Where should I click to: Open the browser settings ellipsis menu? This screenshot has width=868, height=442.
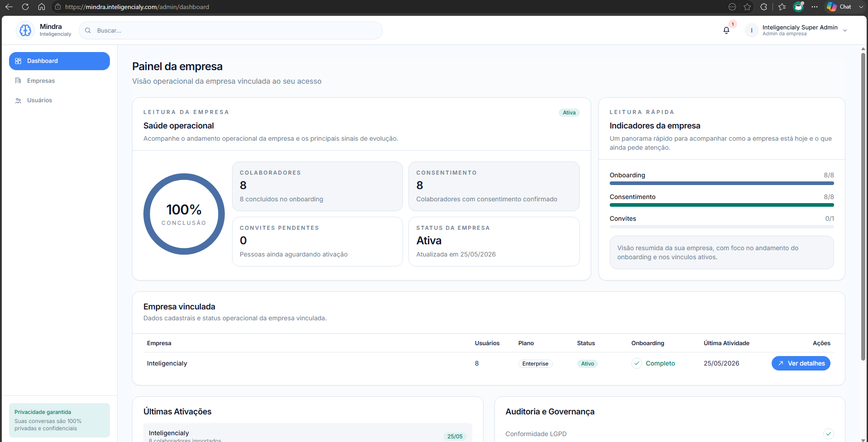[x=815, y=7]
